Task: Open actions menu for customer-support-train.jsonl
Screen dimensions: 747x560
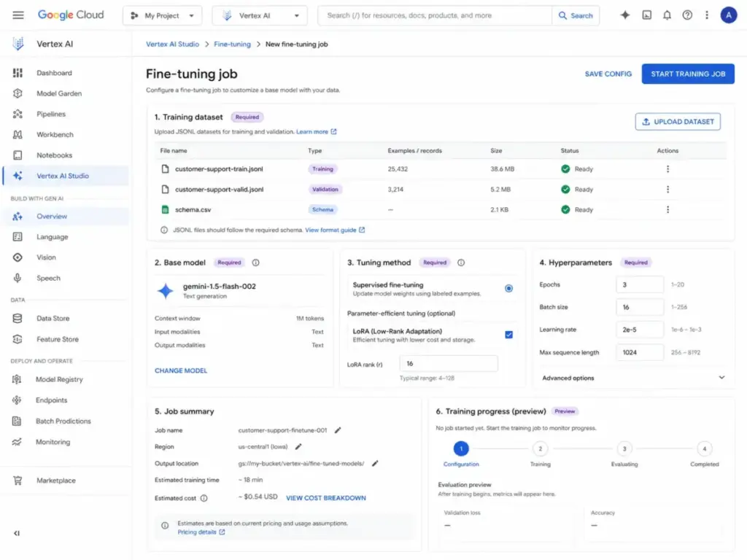Action: [667, 168]
